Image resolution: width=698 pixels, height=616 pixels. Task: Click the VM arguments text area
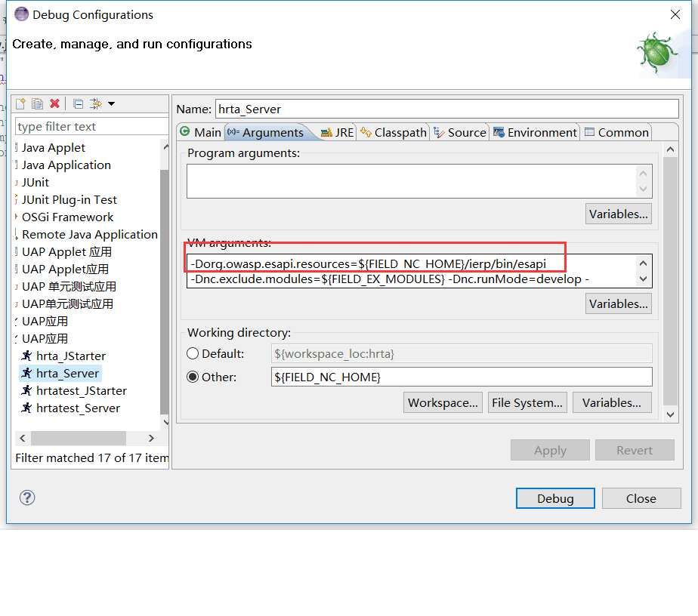[412, 271]
